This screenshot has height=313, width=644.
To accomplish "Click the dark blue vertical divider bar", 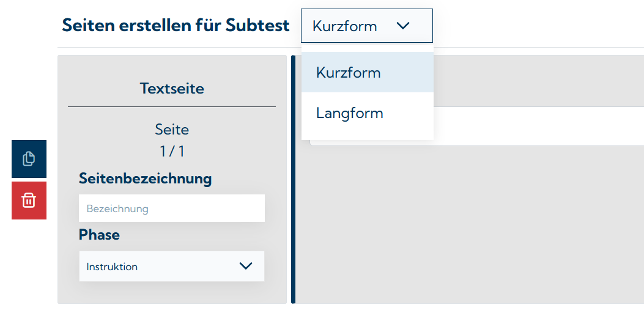I will 294,183.
